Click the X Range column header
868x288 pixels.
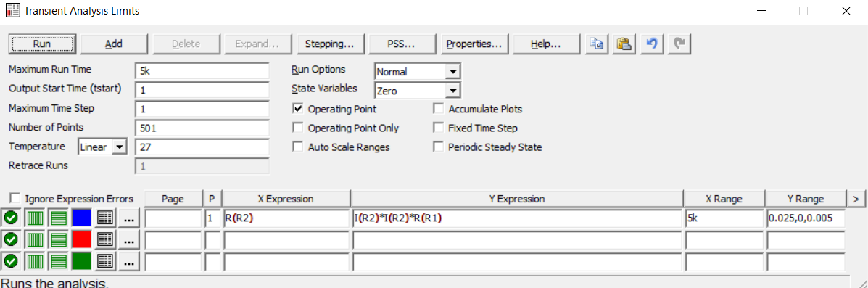[724, 198]
